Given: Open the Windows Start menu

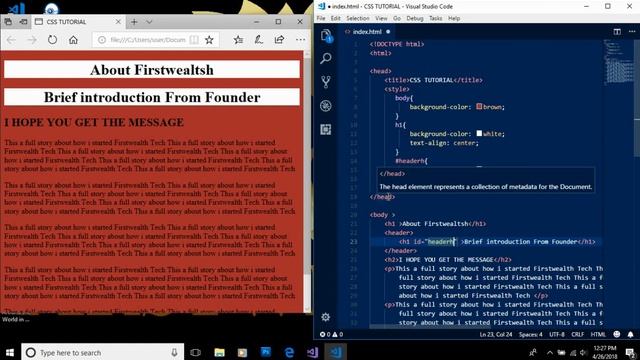Looking at the screenshot, I should coord(10,352).
